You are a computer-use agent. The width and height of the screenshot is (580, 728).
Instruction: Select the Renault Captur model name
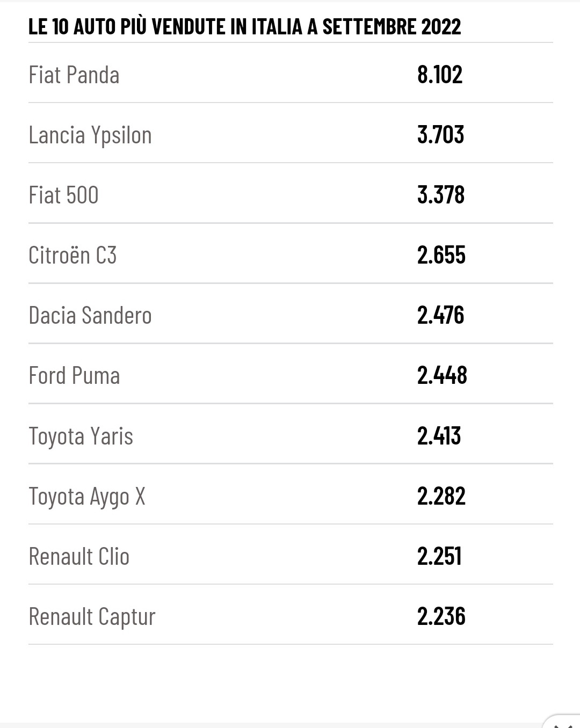[92, 617]
